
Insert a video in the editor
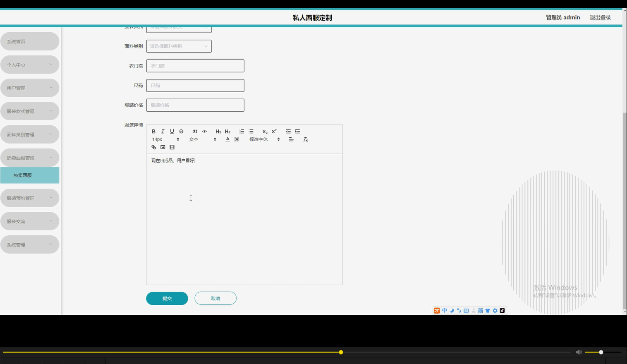click(172, 147)
